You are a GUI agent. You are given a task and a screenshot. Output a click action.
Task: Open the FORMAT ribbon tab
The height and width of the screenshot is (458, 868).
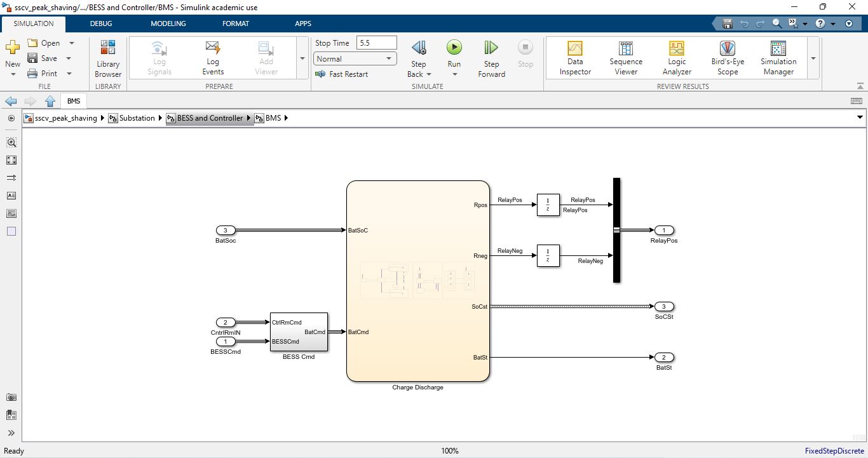236,24
